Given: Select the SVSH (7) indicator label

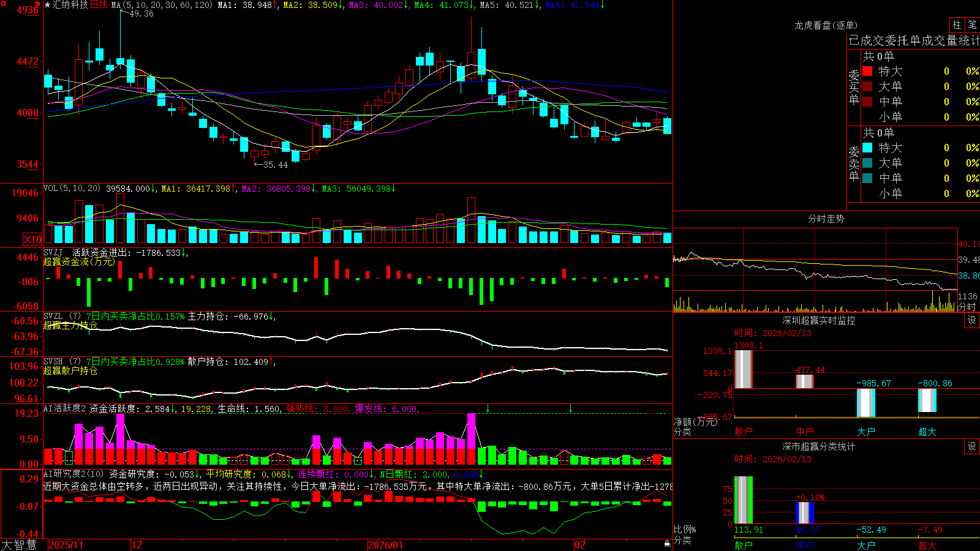Looking at the screenshot, I should 62,362.
